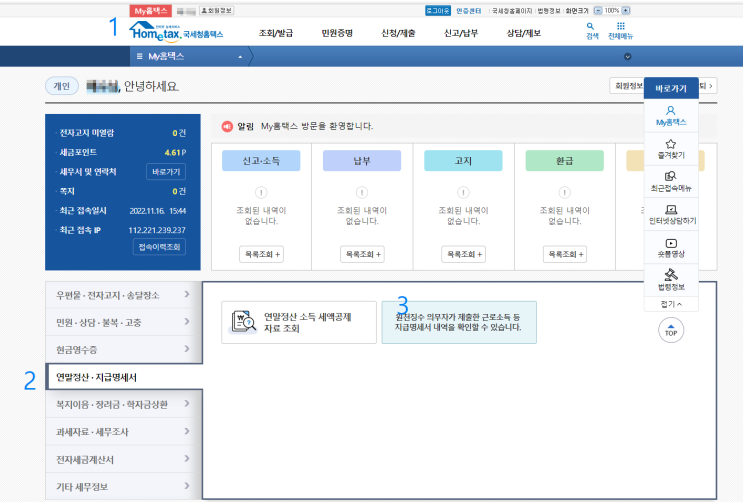Screen dimensions: 743x502
Task: Click the round arrow in blue bar
Action: click(x=627, y=57)
